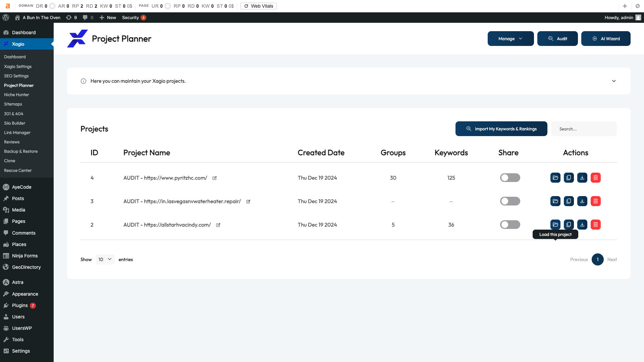The height and width of the screenshot is (362, 644).
Task: Delete the lasvegasnvwaterheater.repair project
Action: pos(596,201)
